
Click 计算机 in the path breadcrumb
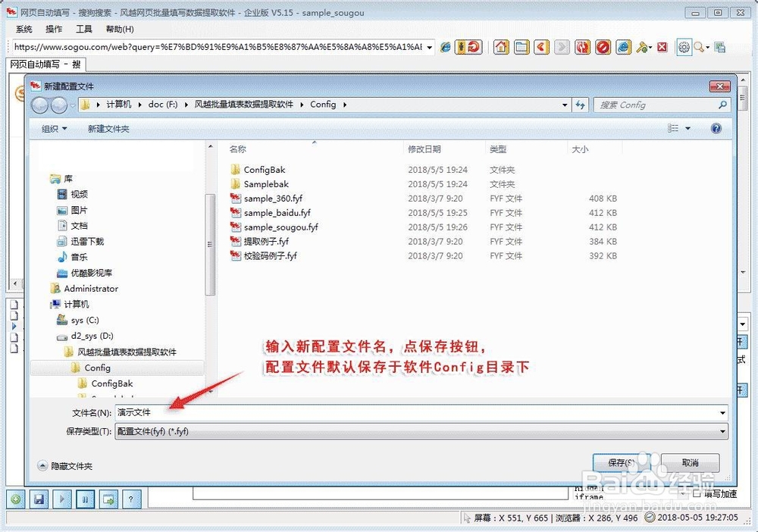click(118, 105)
